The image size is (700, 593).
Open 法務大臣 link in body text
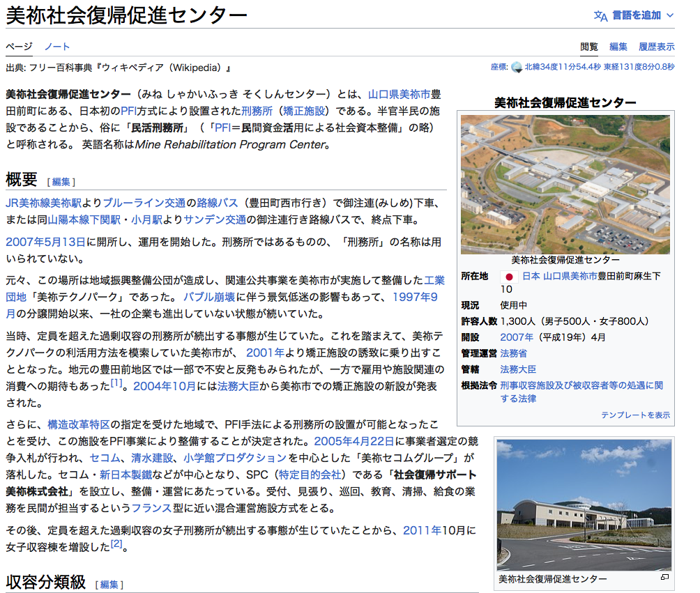click(x=238, y=387)
